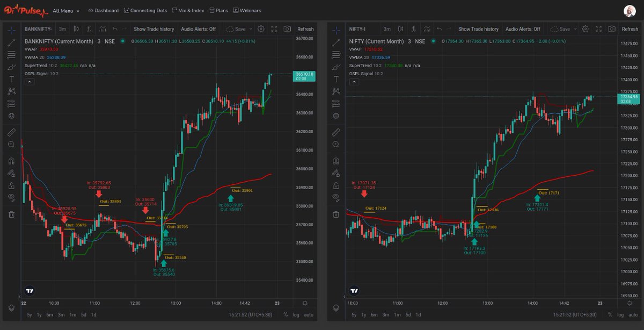Choose the text tool in NIFTY chart
644x330 pixels.
coord(336,79)
